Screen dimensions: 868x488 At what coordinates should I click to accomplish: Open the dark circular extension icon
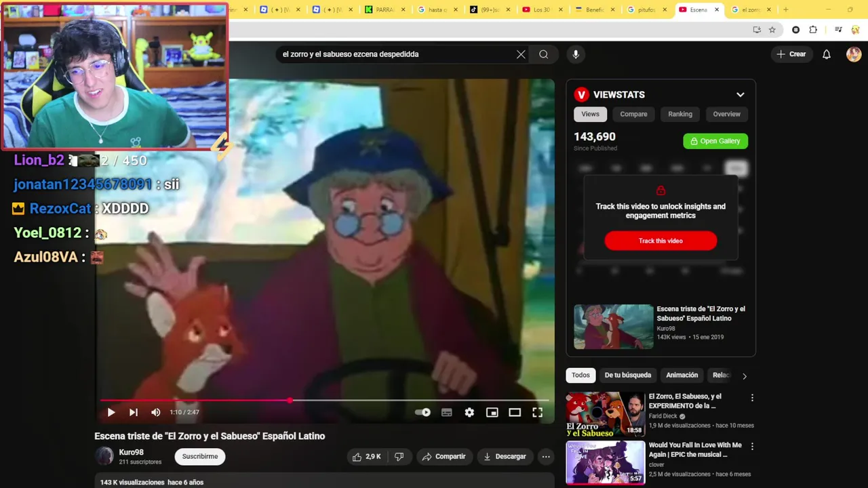tap(796, 30)
